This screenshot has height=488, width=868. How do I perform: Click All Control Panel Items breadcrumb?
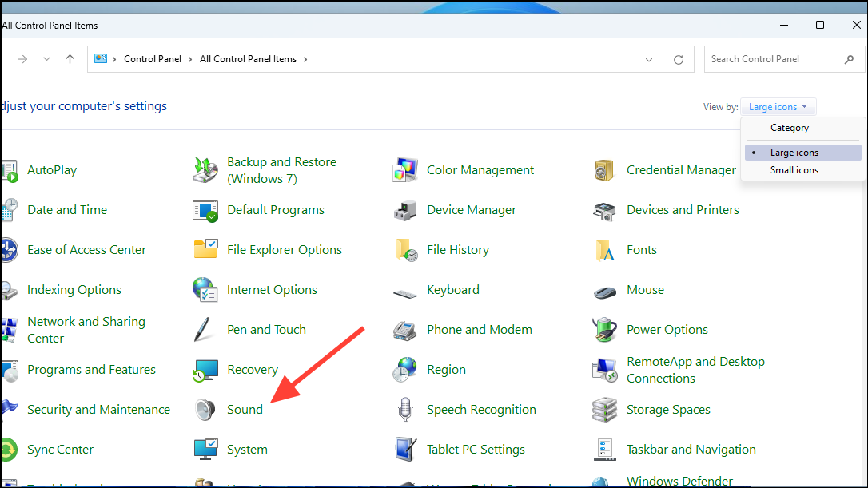(x=248, y=59)
